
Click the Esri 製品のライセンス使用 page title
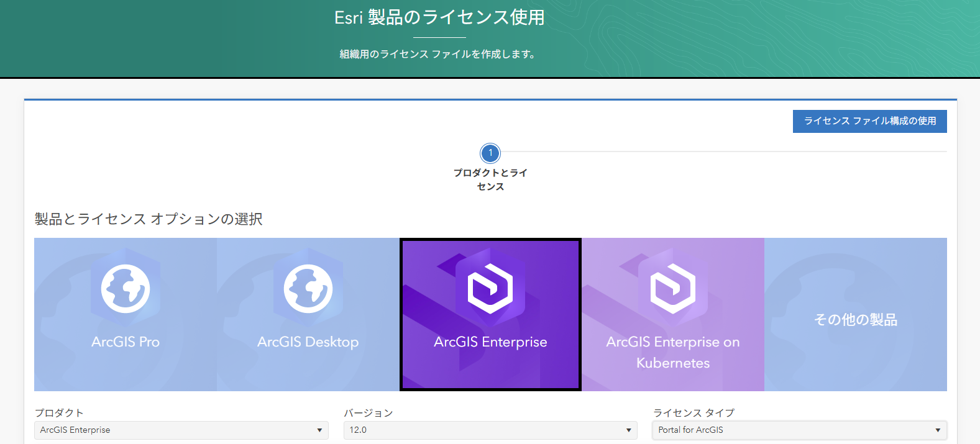[x=439, y=17]
